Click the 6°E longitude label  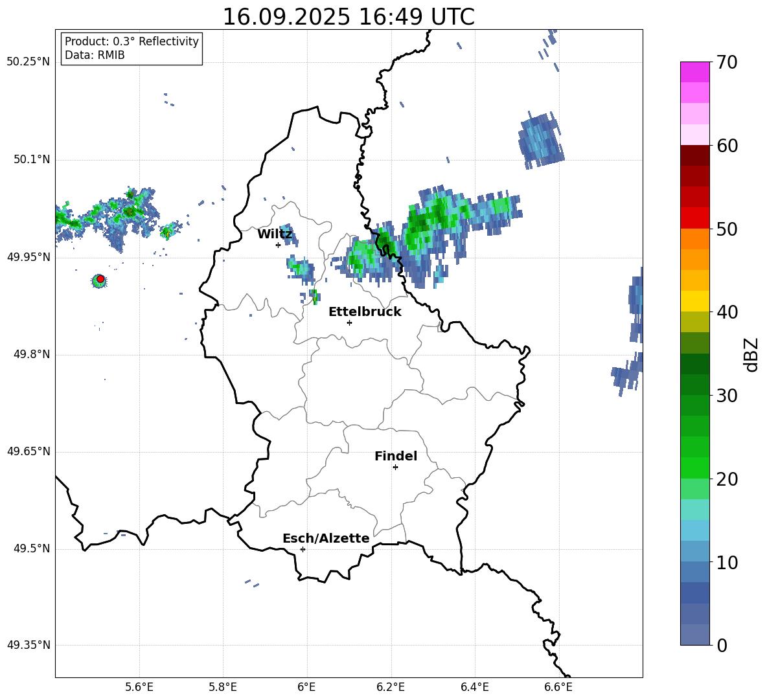[x=306, y=688]
